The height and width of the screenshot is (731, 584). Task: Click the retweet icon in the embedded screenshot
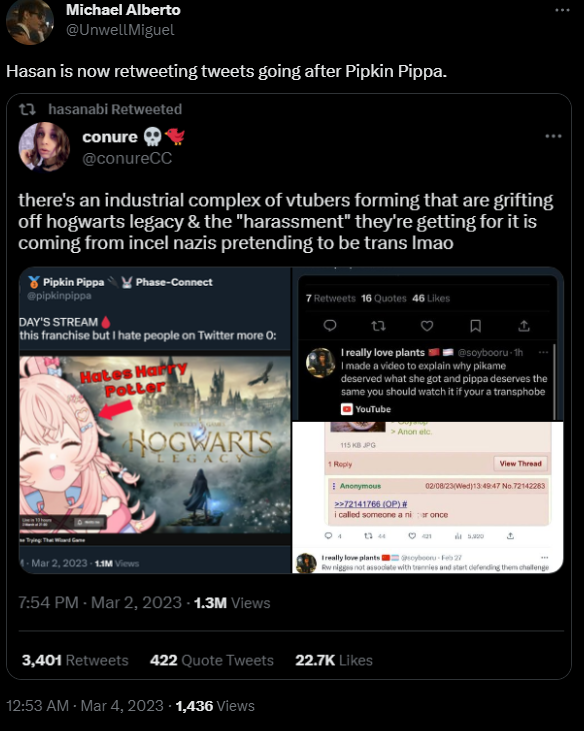378,325
